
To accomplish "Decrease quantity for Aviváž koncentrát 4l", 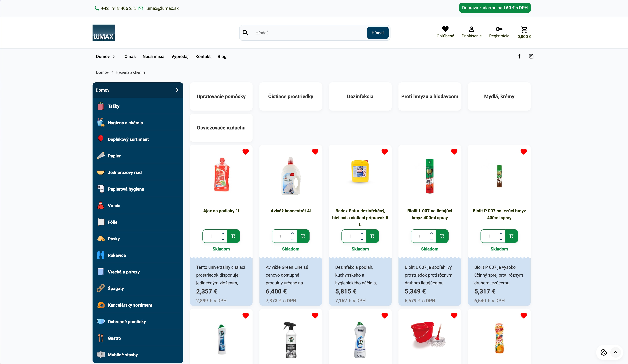I will coord(292,239).
